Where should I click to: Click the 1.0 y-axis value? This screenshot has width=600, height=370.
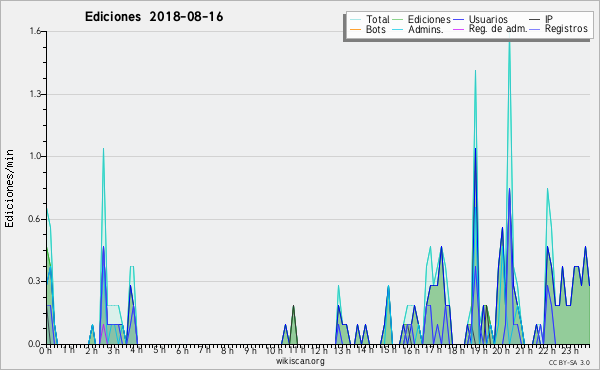[35, 156]
